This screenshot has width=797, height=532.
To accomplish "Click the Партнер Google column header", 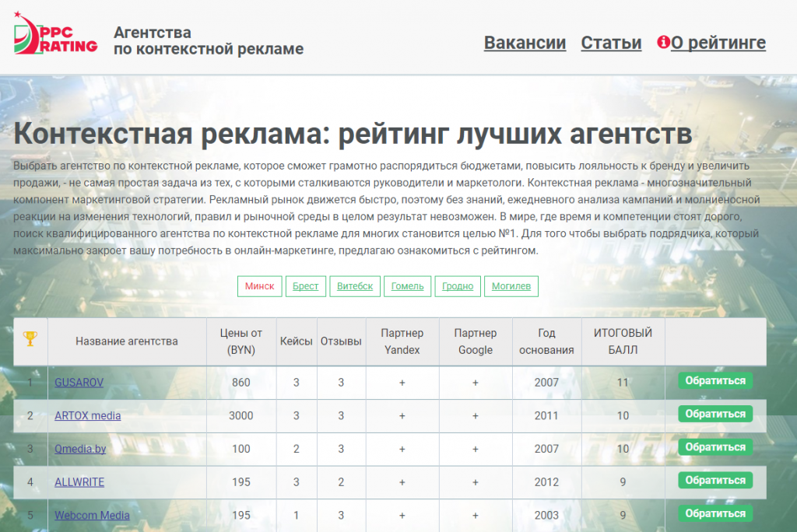I will coord(476,341).
